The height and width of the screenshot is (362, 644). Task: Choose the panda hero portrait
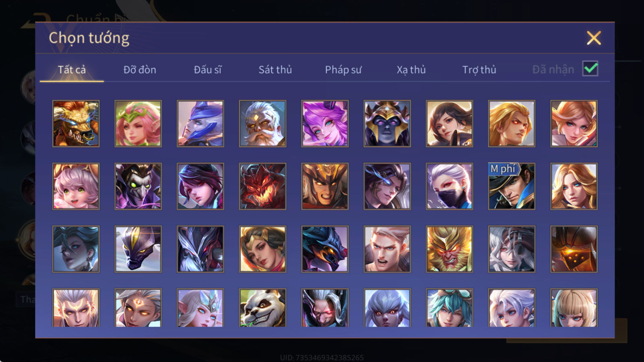[262, 308]
